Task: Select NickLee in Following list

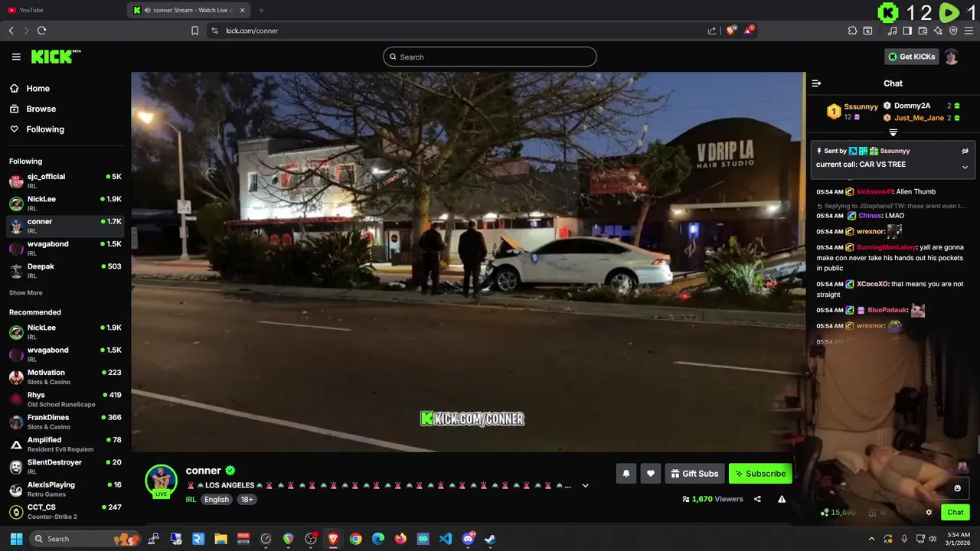Action: (x=65, y=204)
